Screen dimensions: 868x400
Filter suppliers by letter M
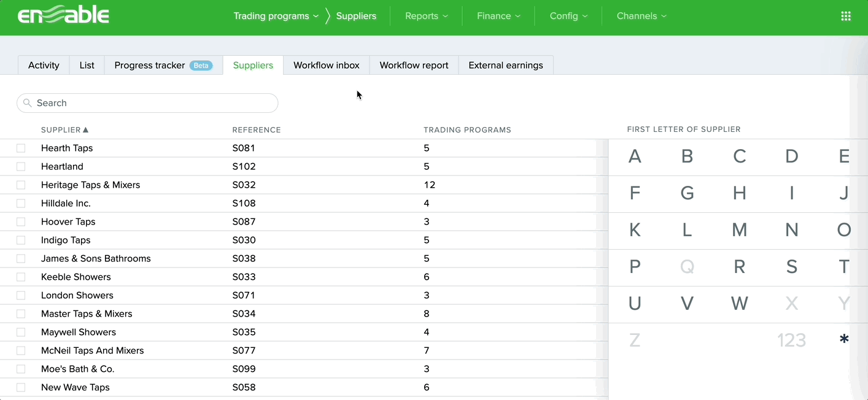(x=740, y=230)
